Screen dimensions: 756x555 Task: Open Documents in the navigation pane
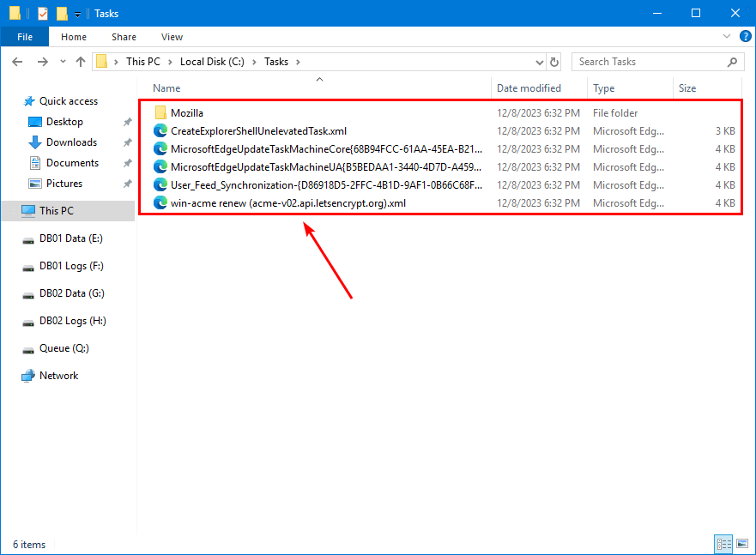[72, 163]
